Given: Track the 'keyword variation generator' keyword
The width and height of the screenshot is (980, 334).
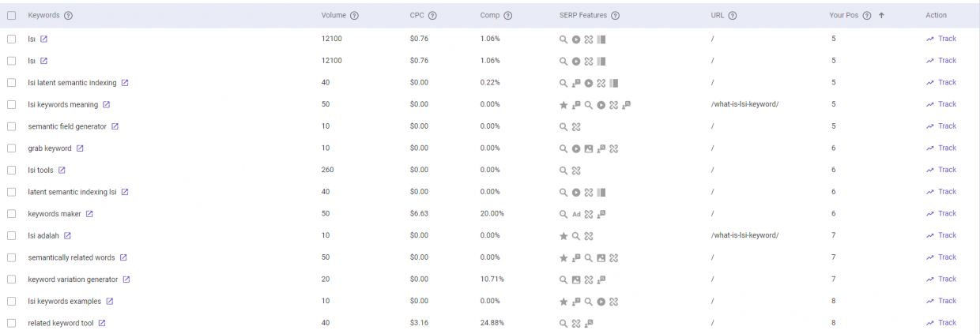Looking at the screenshot, I should point(941,279).
